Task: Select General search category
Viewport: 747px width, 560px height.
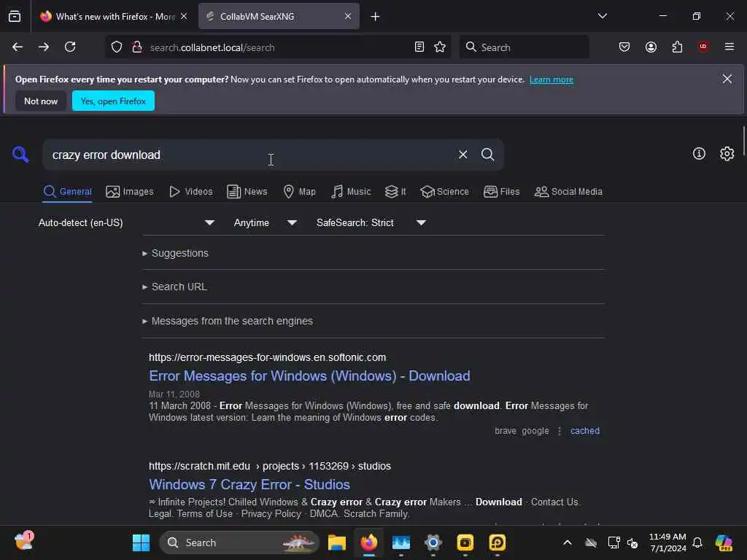Action: click(x=67, y=192)
